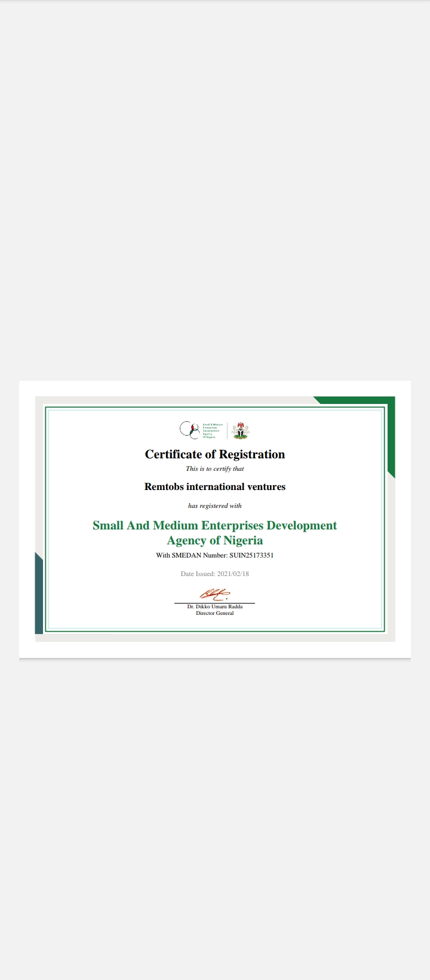430x980 pixels.
Task: Click the SMEDAN circular logo
Action: 189,430
